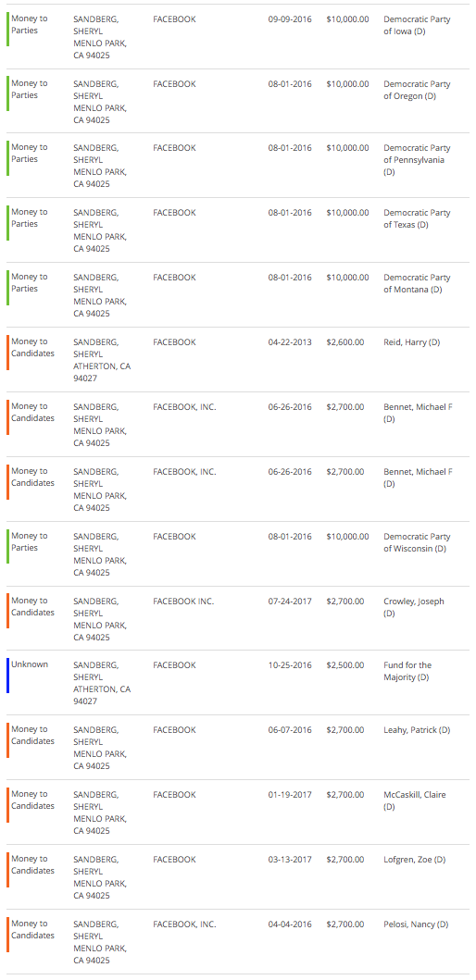The height and width of the screenshot is (980, 476).
Task: Select the 04-04-2016 date in Pelosi row
Action: [290, 924]
